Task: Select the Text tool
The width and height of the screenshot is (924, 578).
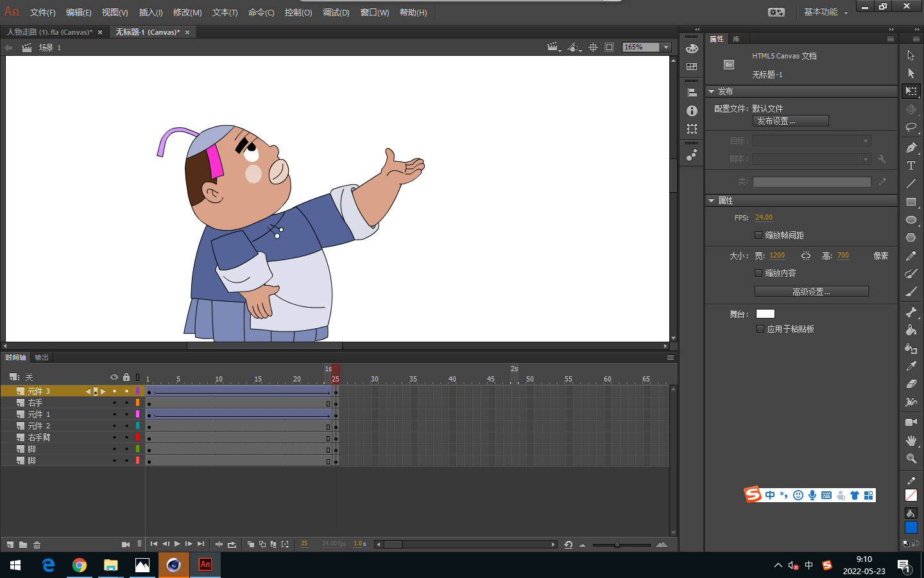Action: tap(911, 166)
